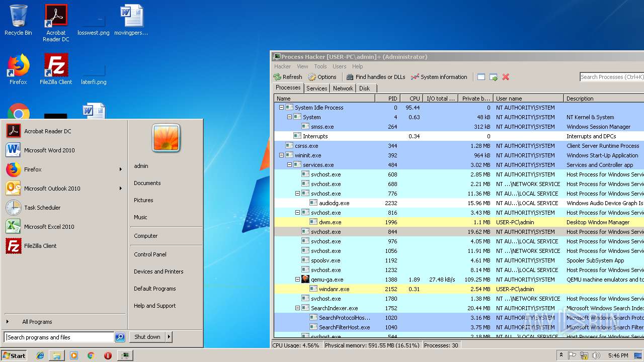Launch Microsoft Excel 2010 from Start menu

[x=64, y=227]
